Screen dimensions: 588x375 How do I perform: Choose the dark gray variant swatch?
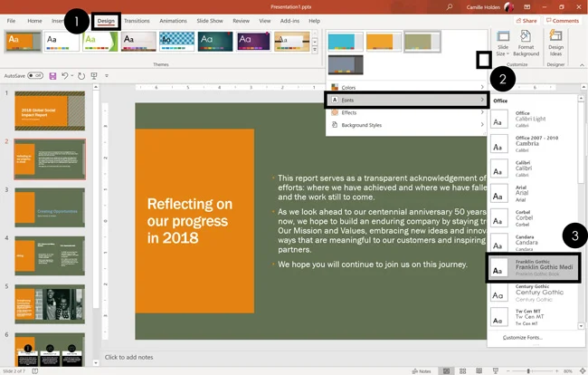[346, 64]
